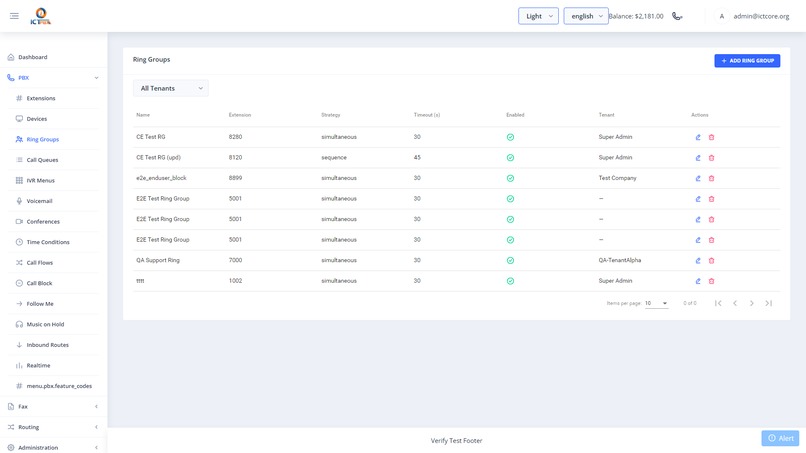The width and height of the screenshot is (806, 453).
Task: Click the Test Company tenant cell
Action: click(617, 178)
